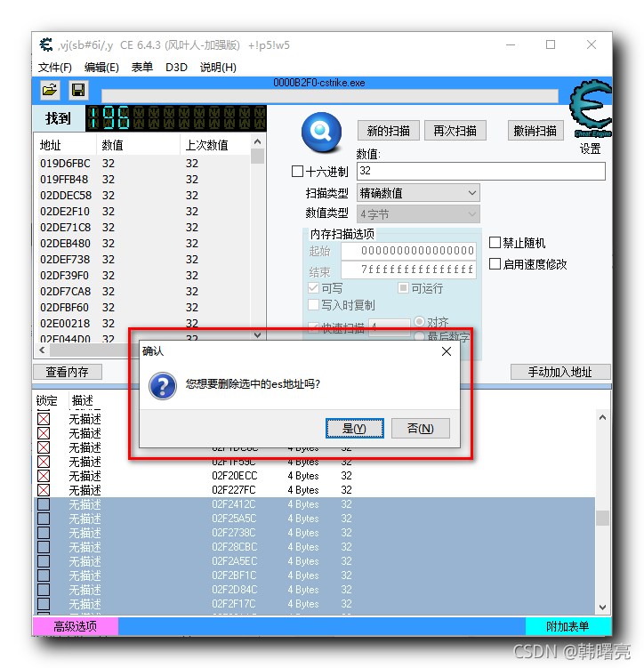Click the scan progress bar

coord(330,96)
